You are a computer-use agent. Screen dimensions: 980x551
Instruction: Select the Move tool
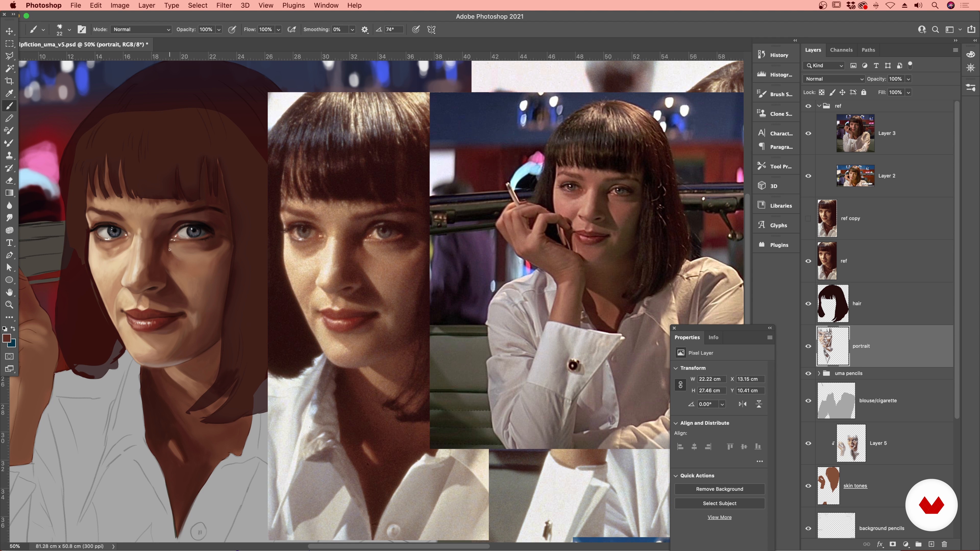9,31
